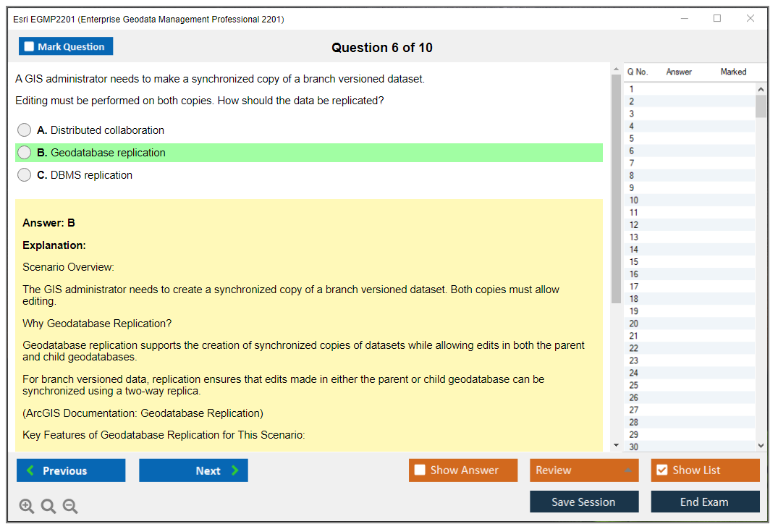The image size is (778, 532).
Task: Select question 1 in the list
Action: point(690,89)
